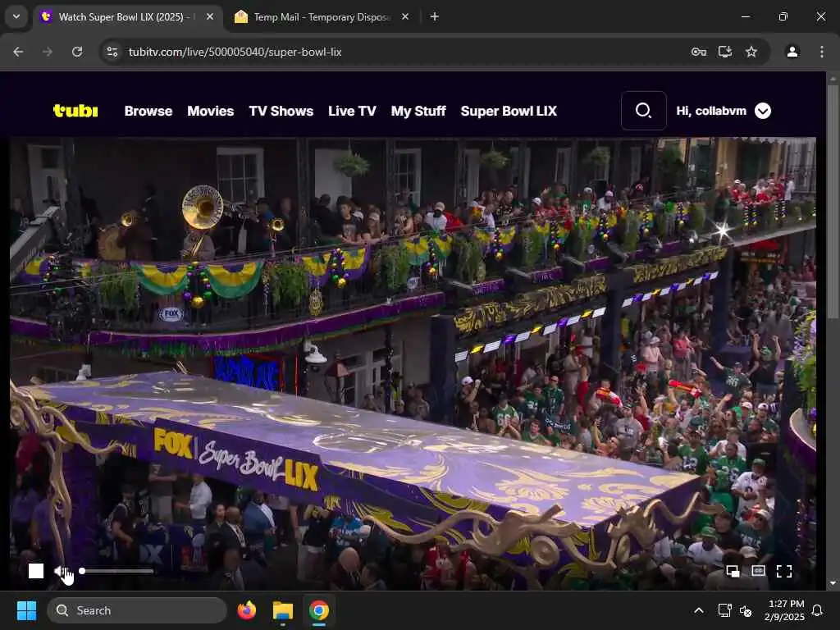Open the Chrome three-dot menu
This screenshot has width=840, height=630.
point(821,52)
